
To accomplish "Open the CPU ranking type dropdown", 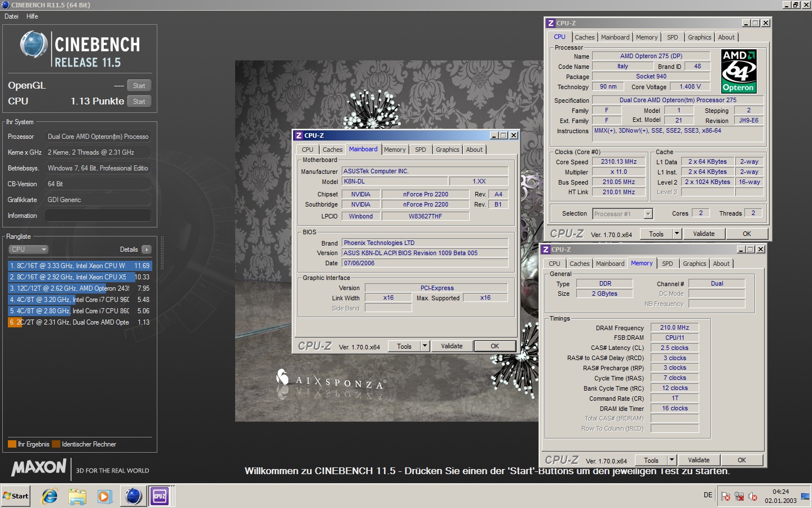I will (28, 249).
